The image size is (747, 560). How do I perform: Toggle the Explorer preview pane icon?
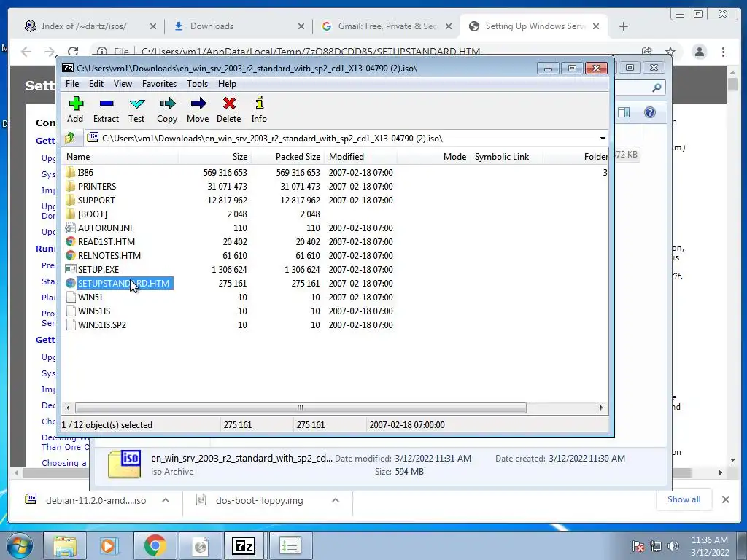click(x=624, y=112)
